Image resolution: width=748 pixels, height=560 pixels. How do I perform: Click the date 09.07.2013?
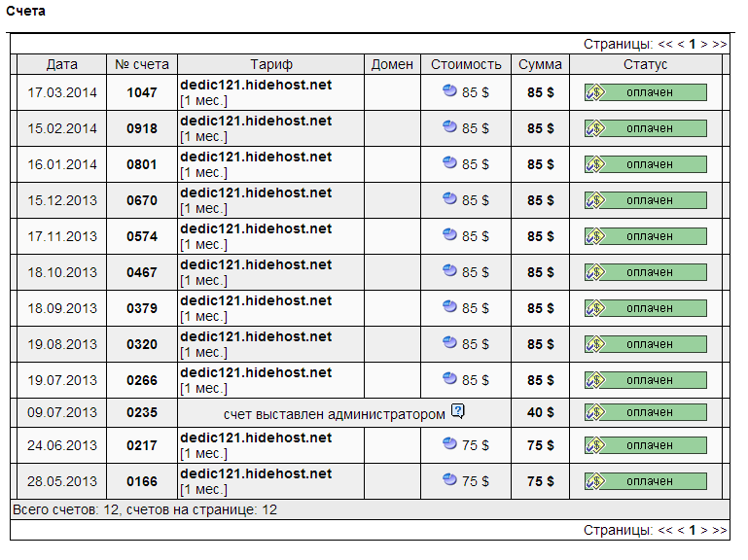coord(62,412)
